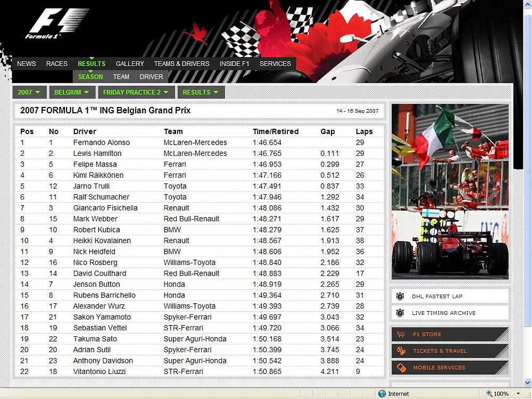This screenshot has height=399, width=532.
Task: Open the Races menu
Action: [x=57, y=64]
